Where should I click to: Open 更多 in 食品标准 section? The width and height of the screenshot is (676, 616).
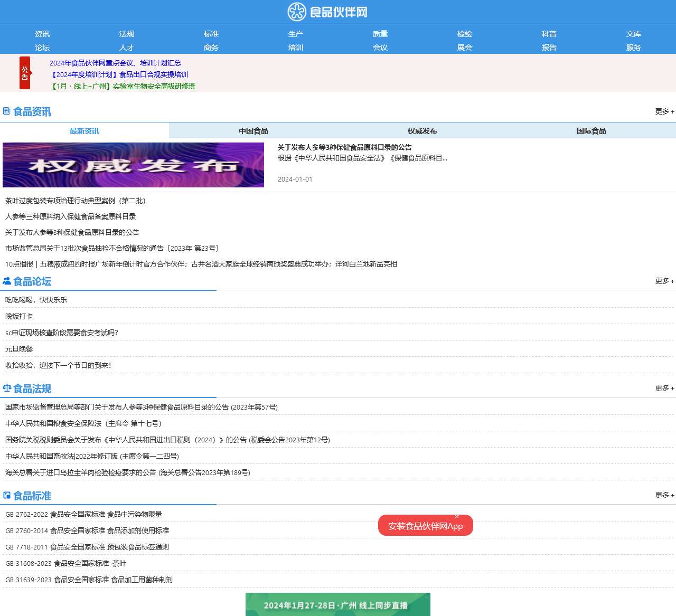tap(664, 495)
